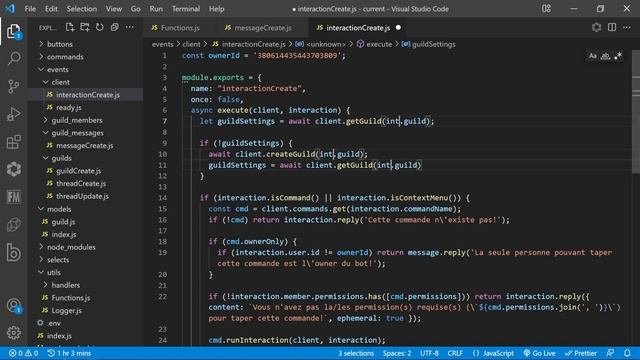Open the Accounts icon in activity bar

(x=13, y=305)
